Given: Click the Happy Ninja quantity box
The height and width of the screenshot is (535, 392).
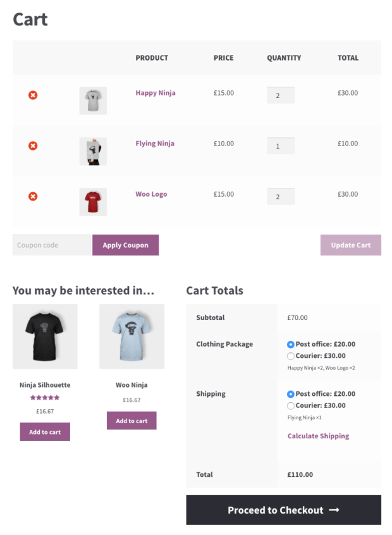Looking at the screenshot, I should (x=281, y=95).
